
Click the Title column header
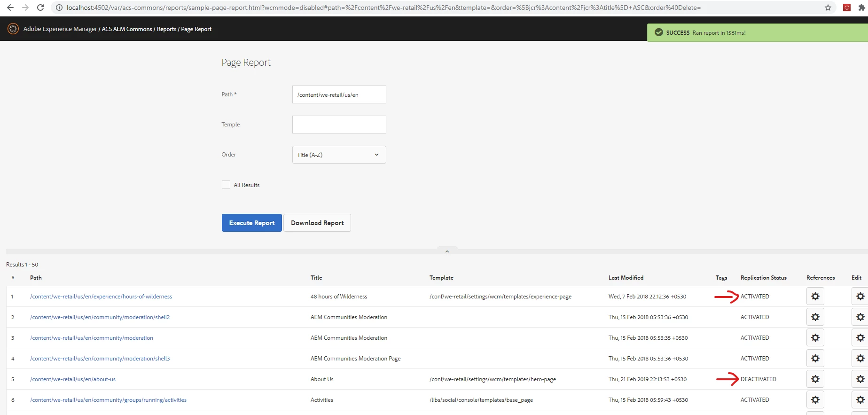pyautogui.click(x=316, y=278)
